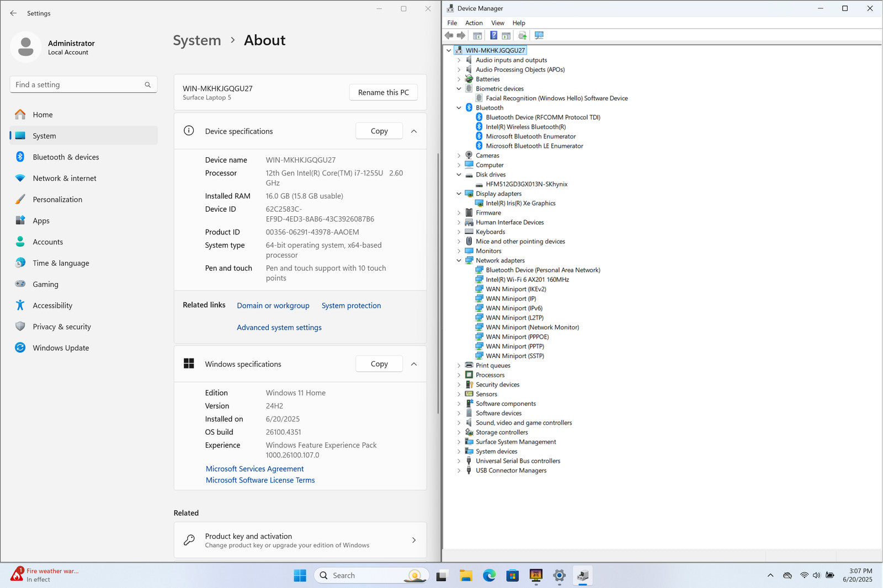Open Personalization settings
Viewport: 883px width, 588px height.
coord(84,200)
